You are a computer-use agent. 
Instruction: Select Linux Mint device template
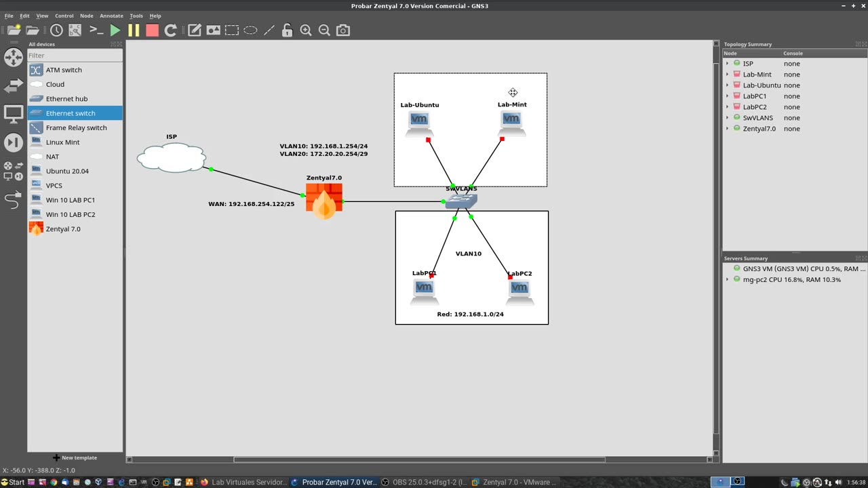[x=75, y=142]
